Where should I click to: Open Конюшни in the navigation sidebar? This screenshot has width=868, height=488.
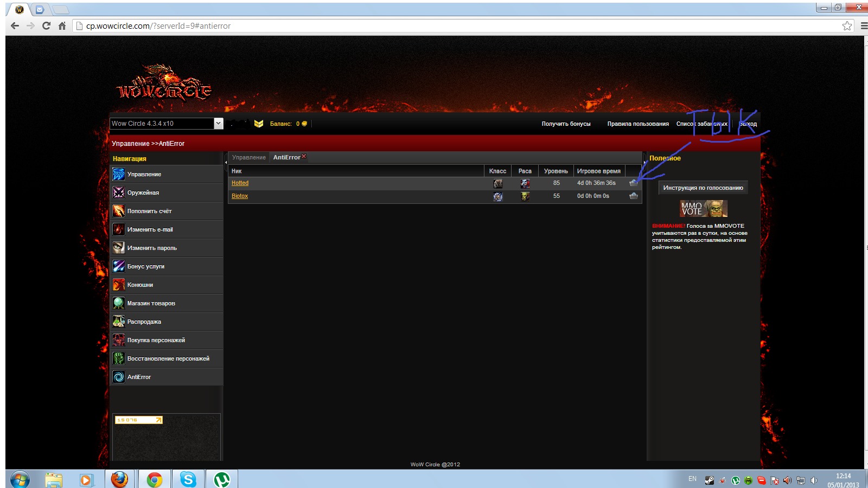tap(140, 285)
